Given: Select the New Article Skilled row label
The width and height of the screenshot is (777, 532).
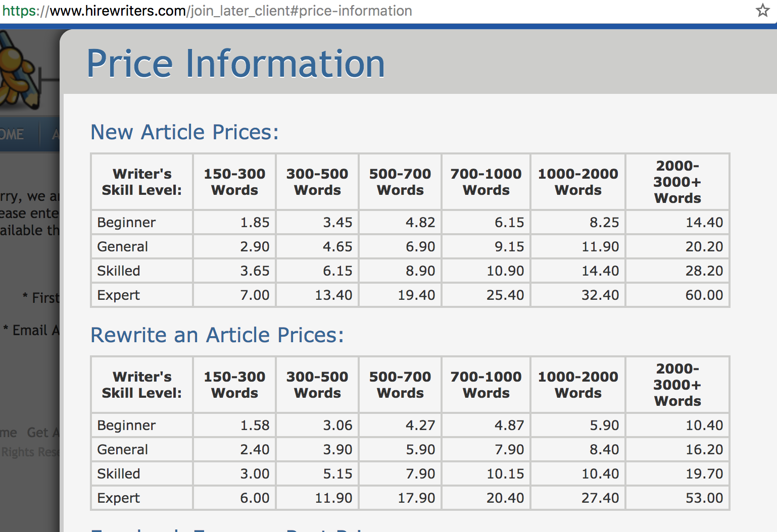Looking at the screenshot, I should click(142, 271).
